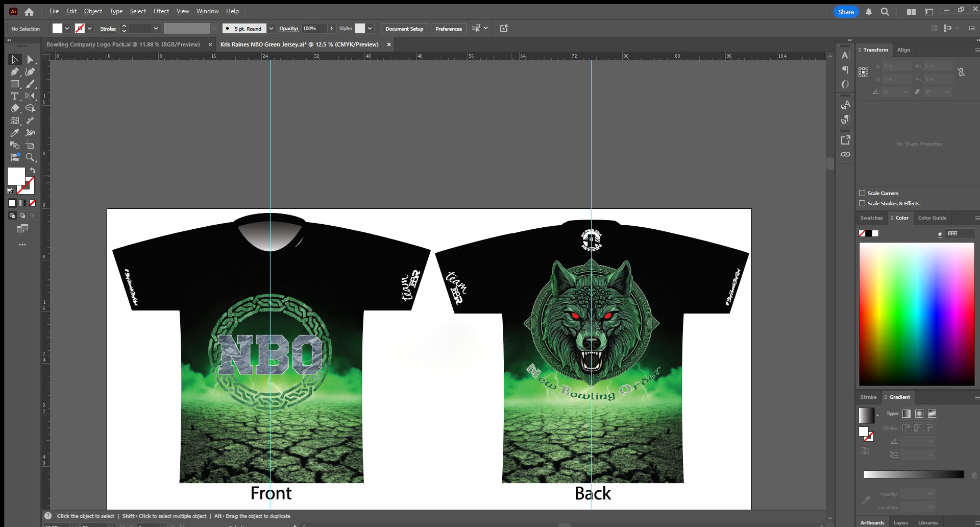
Task: Open notifications bell icon
Action: click(x=869, y=11)
